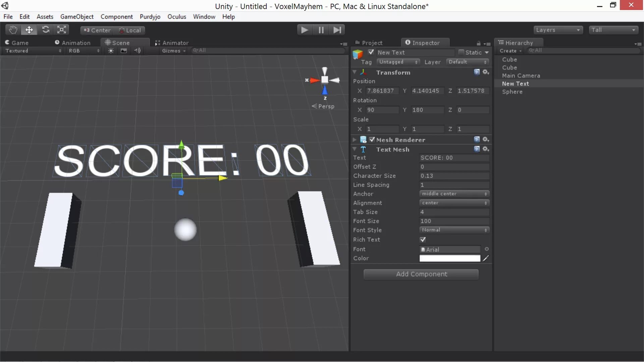Open the Anchor dropdown

(x=454, y=194)
